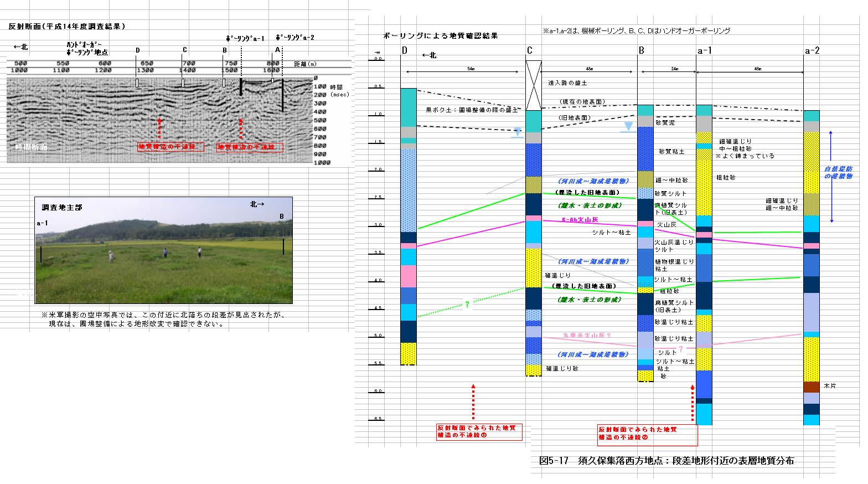The width and height of the screenshot is (868, 484).
Task: Click the magenta K-Ah火山灰 label
Action: pyautogui.click(x=580, y=220)
